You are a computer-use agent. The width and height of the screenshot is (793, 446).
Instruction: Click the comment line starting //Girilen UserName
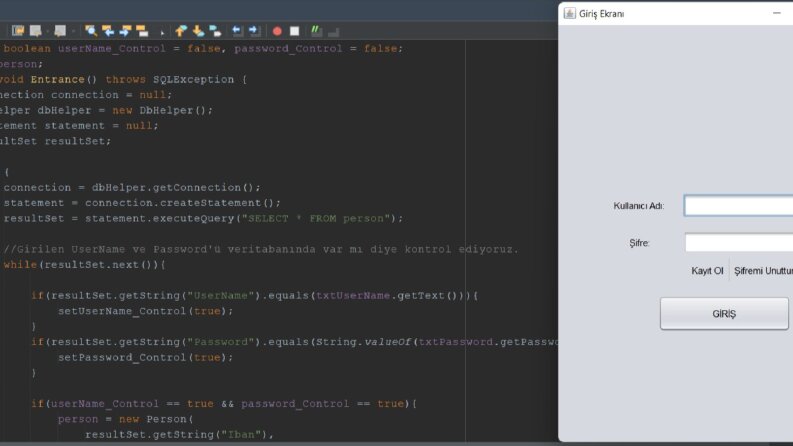pos(261,249)
